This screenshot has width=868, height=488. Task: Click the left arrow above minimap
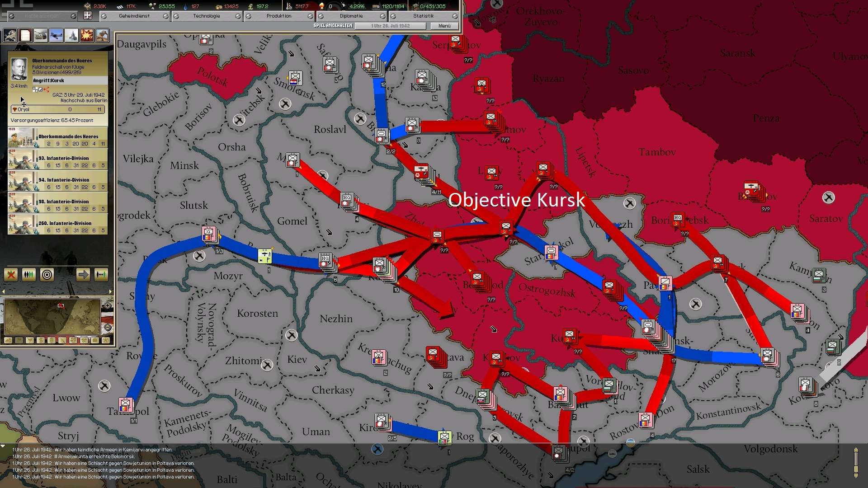[x=4, y=291]
